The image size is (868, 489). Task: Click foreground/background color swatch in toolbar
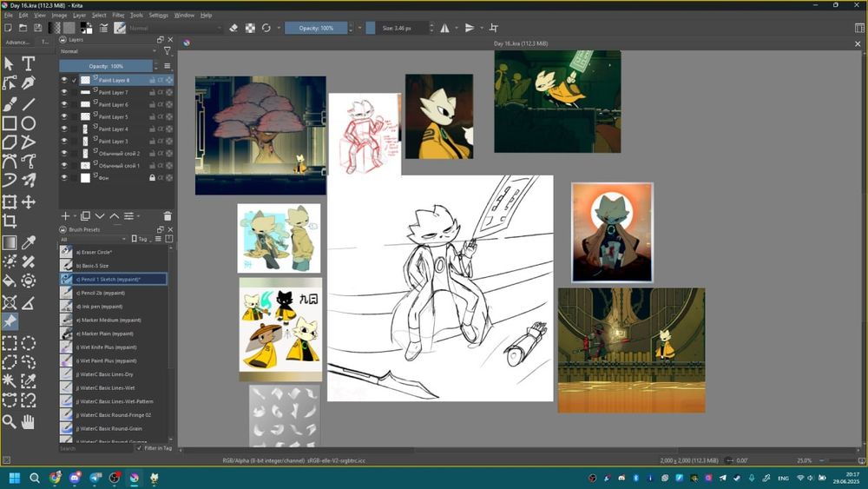(86, 28)
